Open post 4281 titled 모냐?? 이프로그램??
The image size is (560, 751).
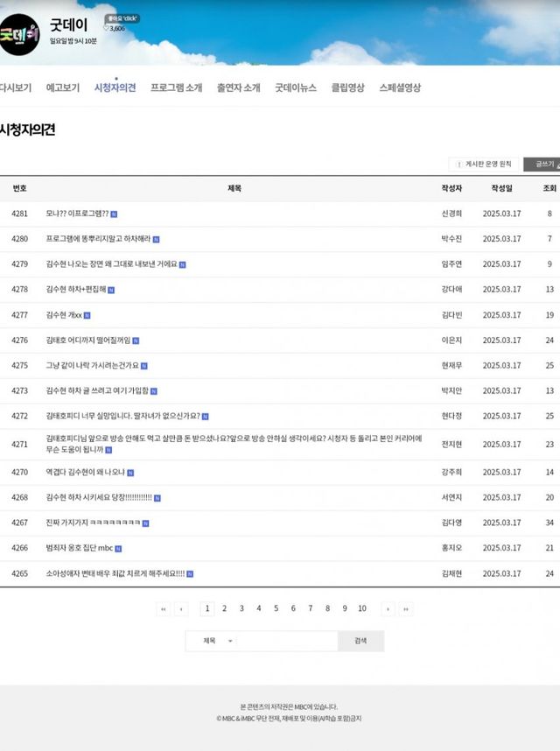point(77,214)
